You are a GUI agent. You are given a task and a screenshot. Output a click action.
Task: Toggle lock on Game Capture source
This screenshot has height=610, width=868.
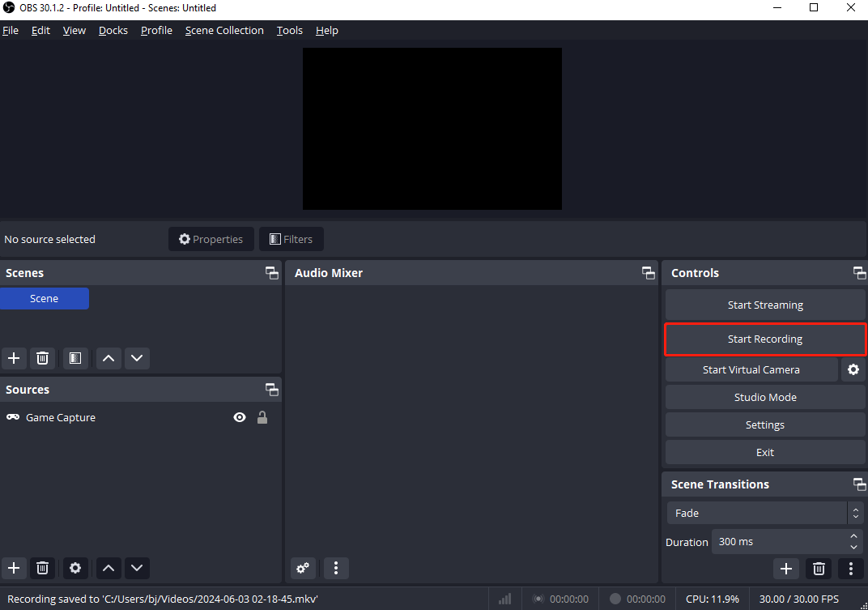point(262,417)
